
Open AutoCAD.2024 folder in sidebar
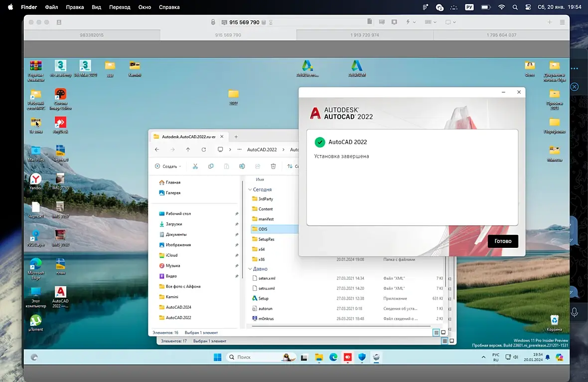(175, 307)
